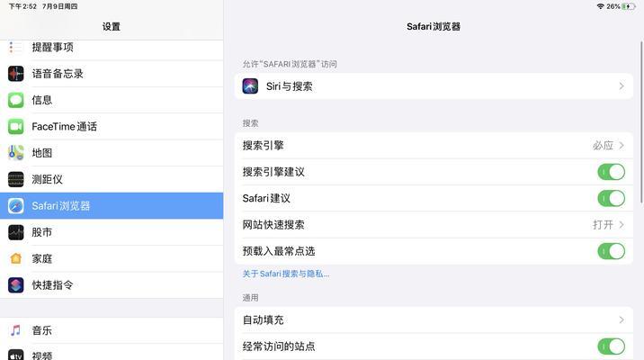Select 地图 in settings sidebar
Screen dimensions: 644x360
tap(112, 153)
